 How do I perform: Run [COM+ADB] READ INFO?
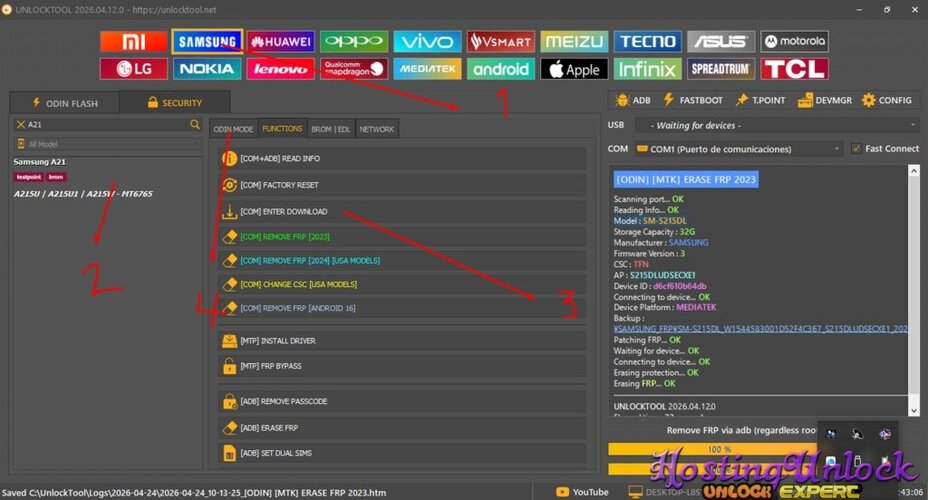402,159
